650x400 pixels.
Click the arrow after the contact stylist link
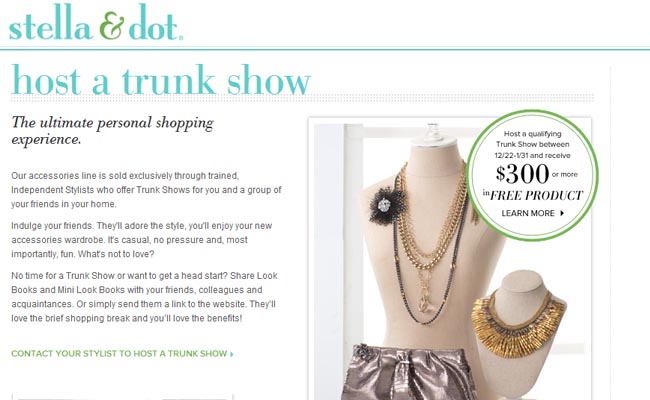click(232, 354)
